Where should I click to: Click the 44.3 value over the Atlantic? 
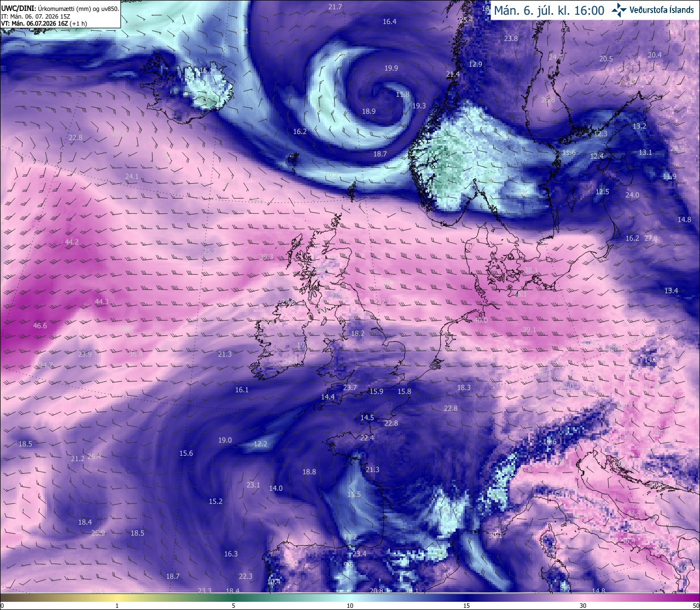tap(102, 301)
